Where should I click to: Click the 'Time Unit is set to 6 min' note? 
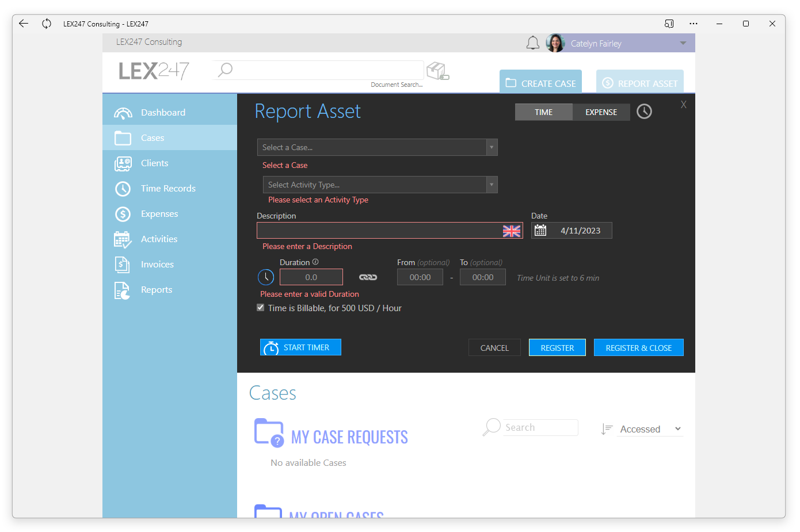[x=558, y=278]
